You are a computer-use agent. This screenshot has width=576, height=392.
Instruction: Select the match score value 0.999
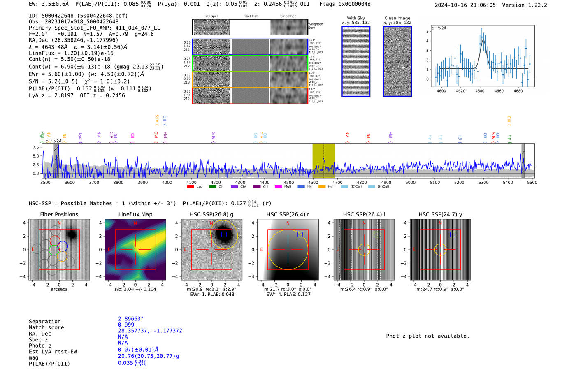[x=126, y=325]
